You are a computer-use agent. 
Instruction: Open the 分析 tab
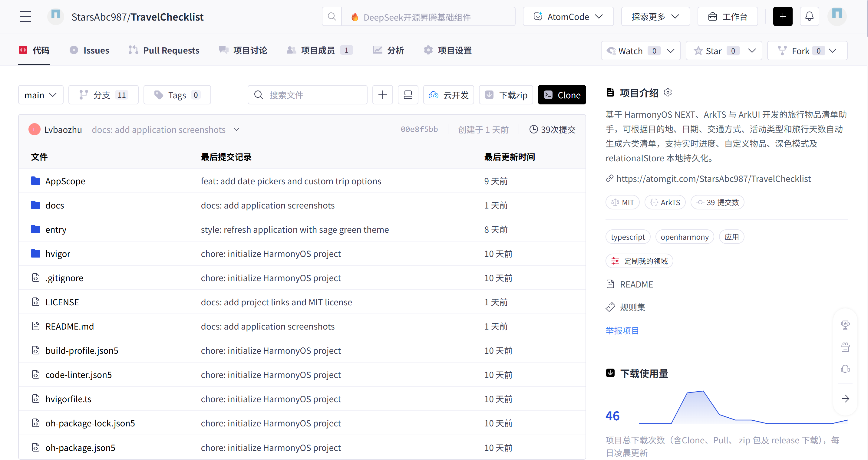(x=388, y=51)
